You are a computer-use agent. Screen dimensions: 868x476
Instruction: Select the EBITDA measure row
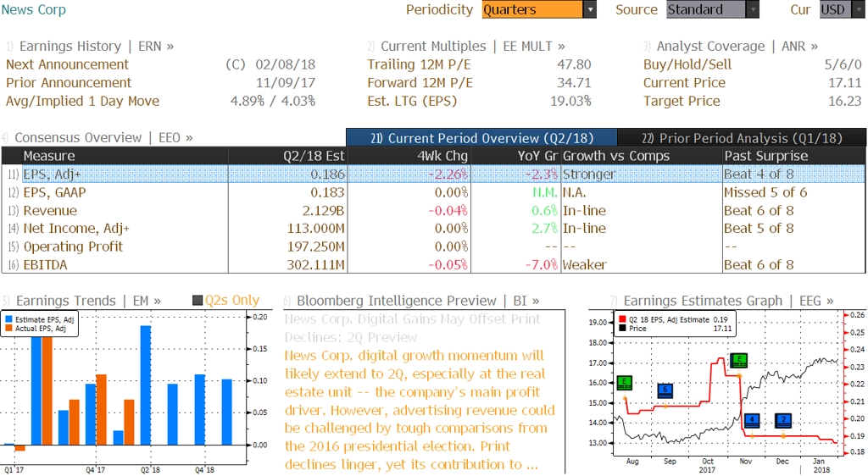coord(433,265)
